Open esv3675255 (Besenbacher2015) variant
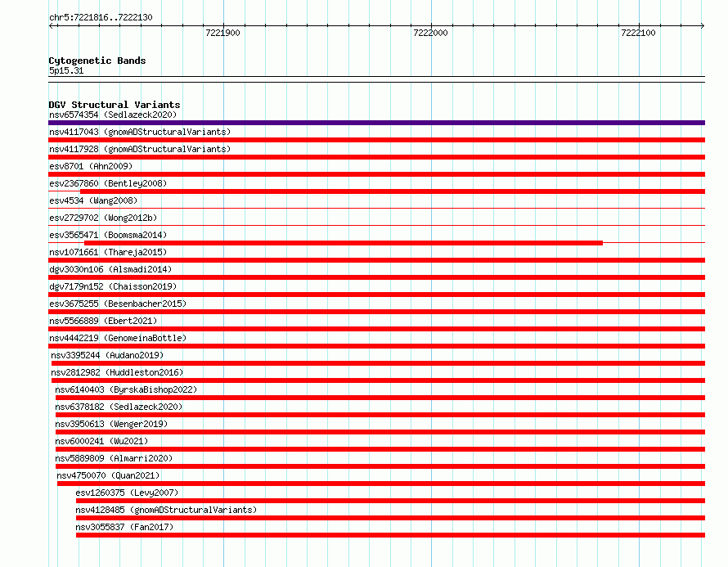The width and height of the screenshot is (728, 567). (x=118, y=304)
